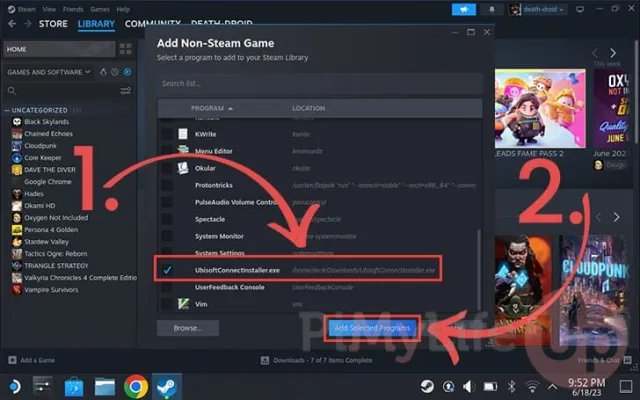This screenshot has height=400, width=640.
Task: Open the notifications bell
Action: tap(492, 9)
